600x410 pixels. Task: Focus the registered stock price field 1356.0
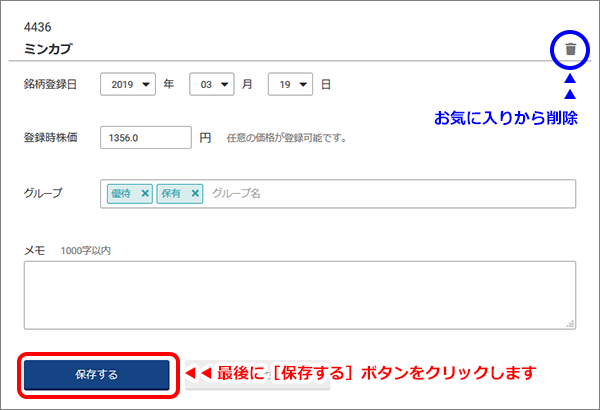point(146,137)
